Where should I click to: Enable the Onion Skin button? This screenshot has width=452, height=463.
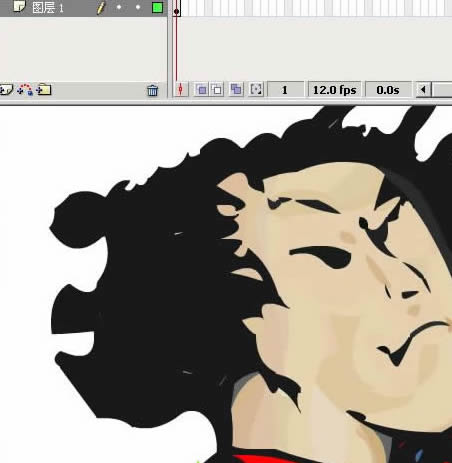pos(201,90)
